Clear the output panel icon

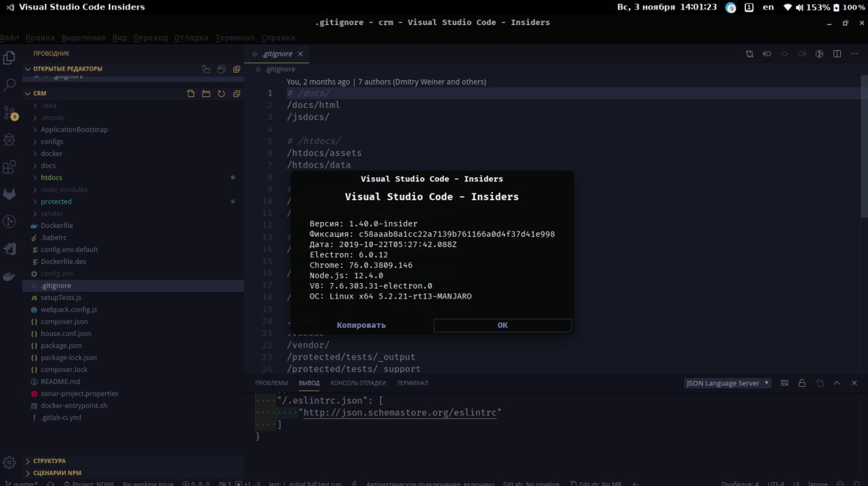tap(785, 383)
